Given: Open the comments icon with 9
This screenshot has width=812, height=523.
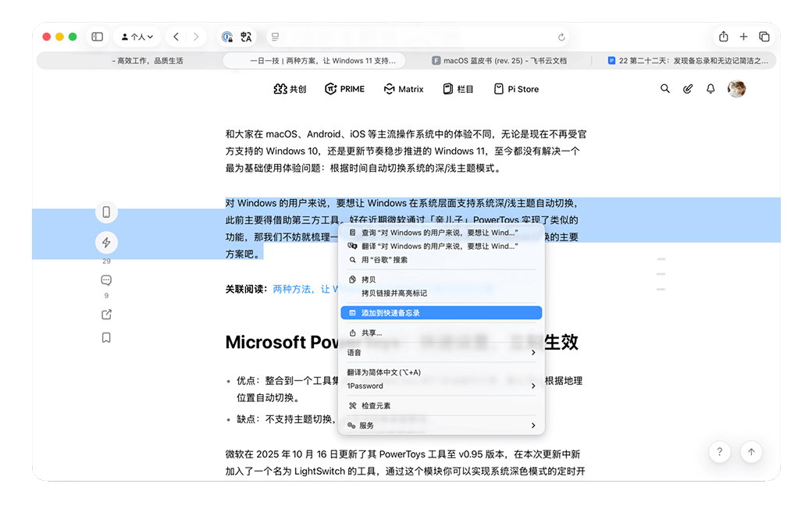Looking at the screenshot, I should (106, 280).
